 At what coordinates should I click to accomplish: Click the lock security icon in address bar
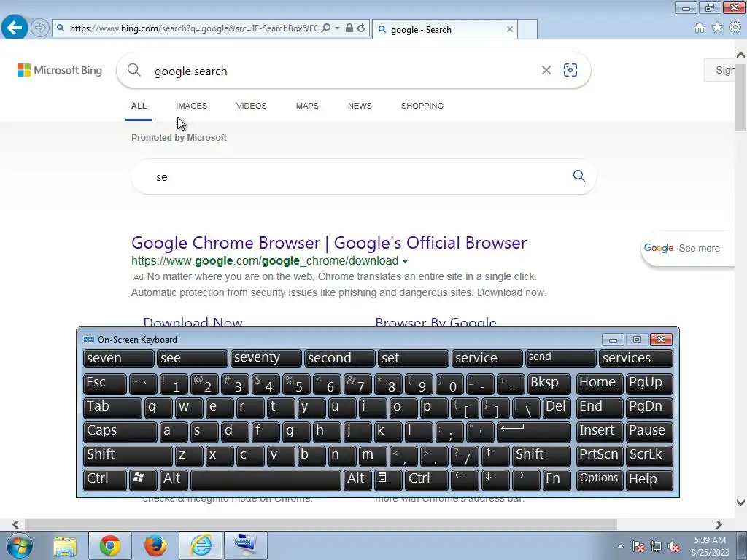(x=349, y=28)
